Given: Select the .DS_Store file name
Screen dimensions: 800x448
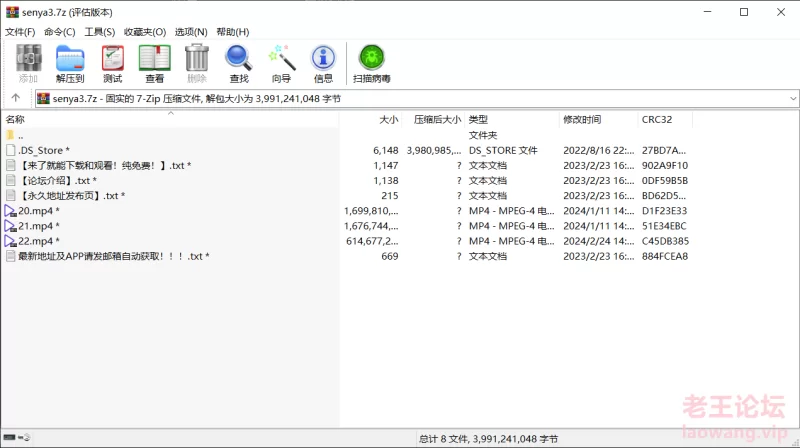Looking at the screenshot, I should pos(44,150).
